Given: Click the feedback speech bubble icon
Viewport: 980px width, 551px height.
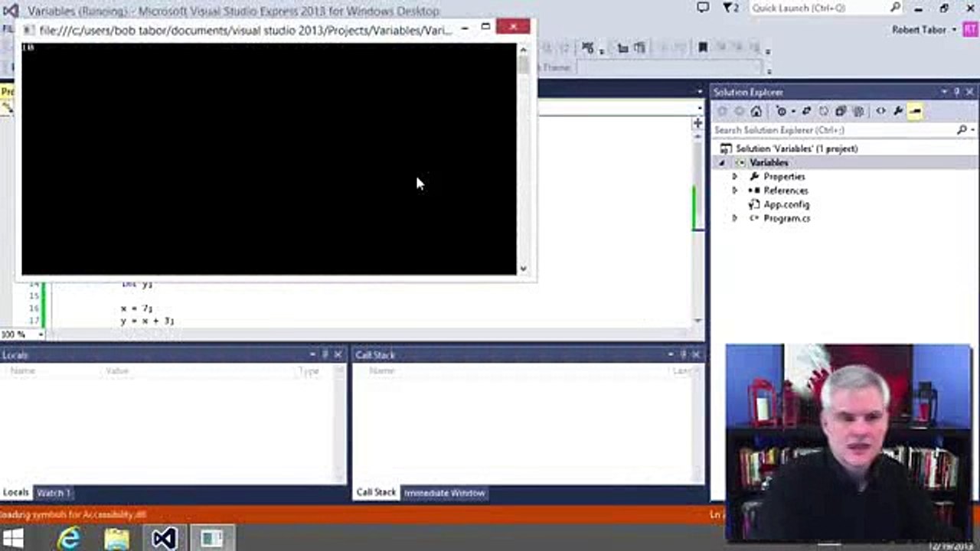Looking at the screenshot, I should [703, 8].
